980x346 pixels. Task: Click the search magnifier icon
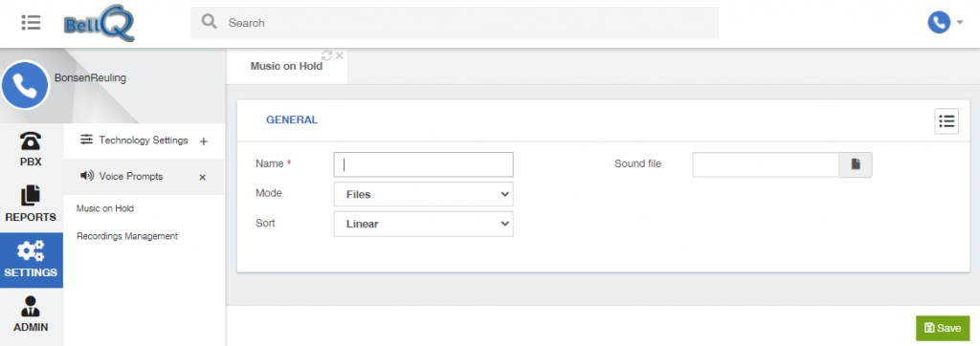pos(209,22)
